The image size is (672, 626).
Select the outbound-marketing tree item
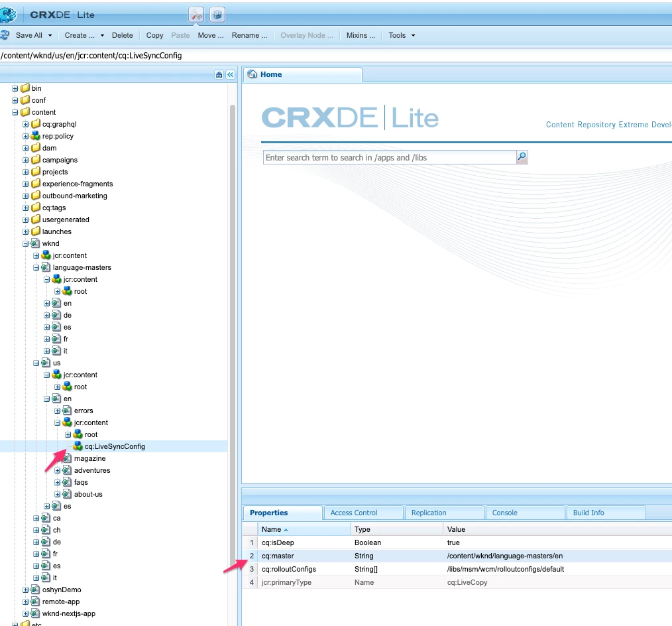click(x=75, y=196)
